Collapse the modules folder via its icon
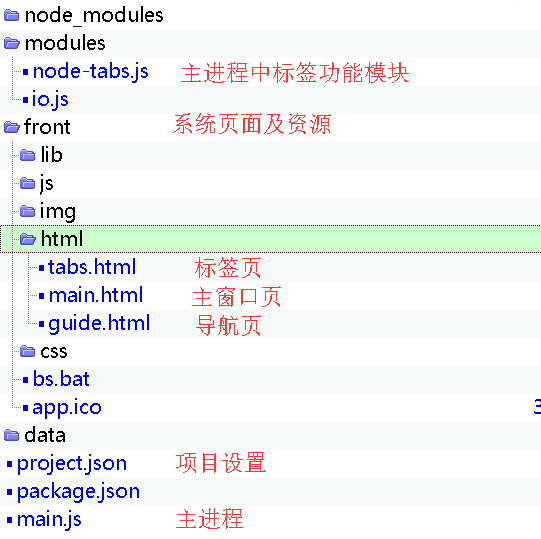This screenshot has width=541, height=539. (12, 43)
